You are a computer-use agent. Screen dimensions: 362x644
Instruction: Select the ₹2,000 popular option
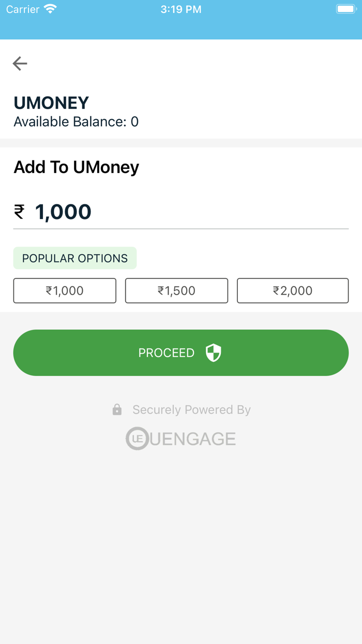293,290
